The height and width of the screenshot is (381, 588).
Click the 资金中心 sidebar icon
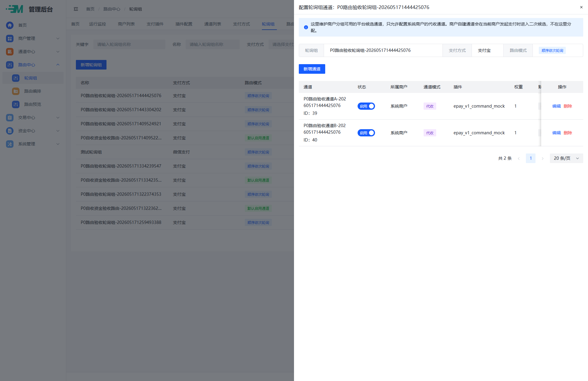(10, 131)
